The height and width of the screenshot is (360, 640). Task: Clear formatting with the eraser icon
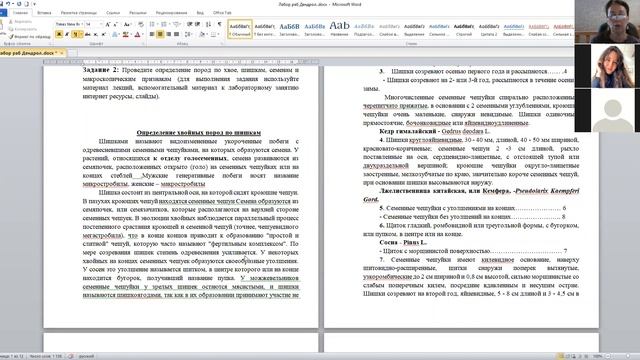[141, 24]
